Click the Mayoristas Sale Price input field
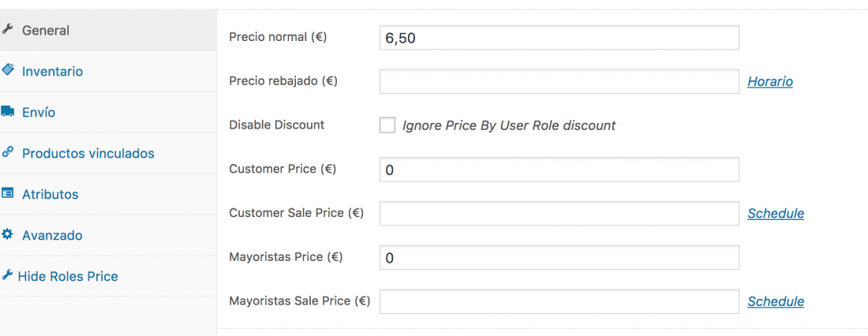The image size is (868, 336). pyautogui.click(x=559, y=301)
